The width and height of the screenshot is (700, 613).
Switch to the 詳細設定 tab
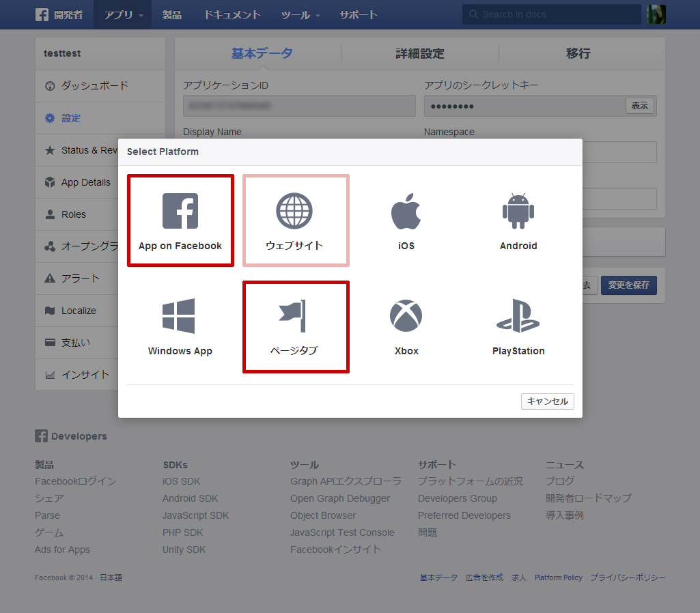click(x=419, y=53)
